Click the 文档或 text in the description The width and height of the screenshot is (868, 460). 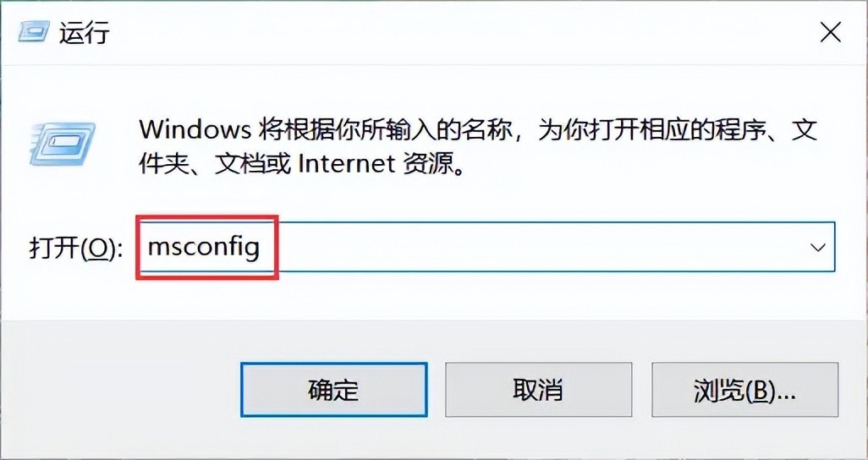point(252,164)
